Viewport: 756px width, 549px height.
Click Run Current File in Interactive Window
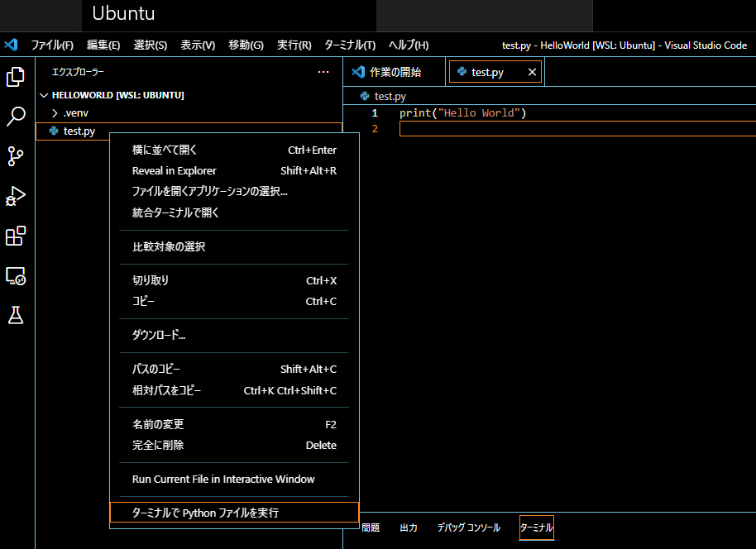point(223,479)
